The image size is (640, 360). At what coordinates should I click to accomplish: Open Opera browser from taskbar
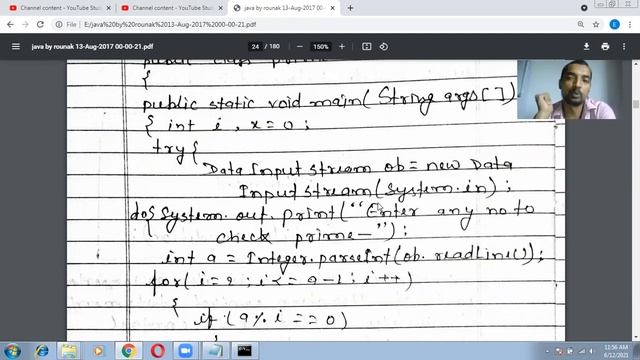(x=158, y=351)
